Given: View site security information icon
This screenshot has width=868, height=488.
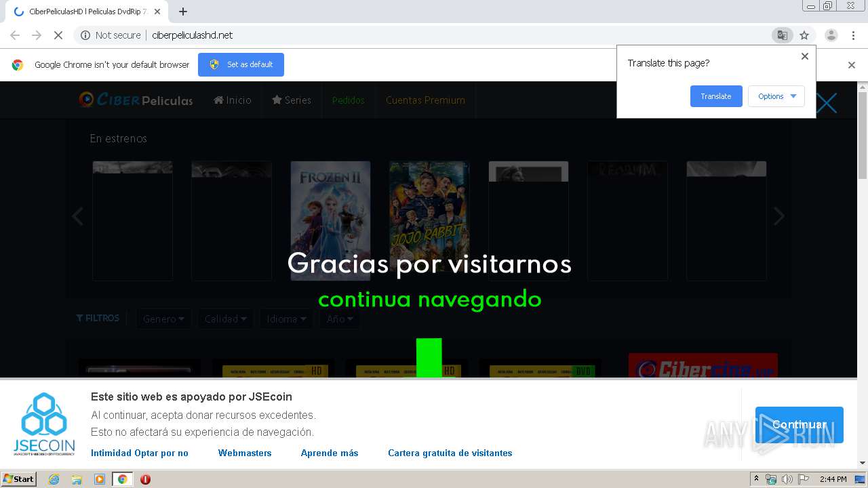Looking at the screenshot, I should coord(85,35).
